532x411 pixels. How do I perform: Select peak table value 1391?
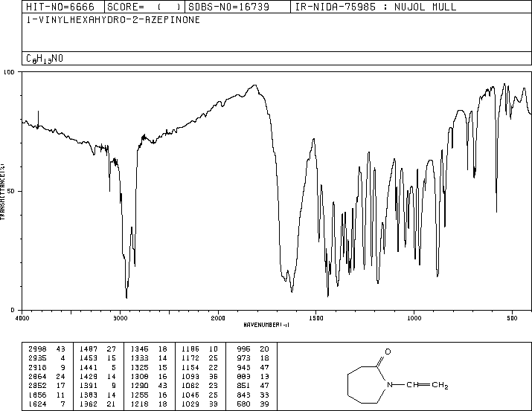[x=89, y=386]
